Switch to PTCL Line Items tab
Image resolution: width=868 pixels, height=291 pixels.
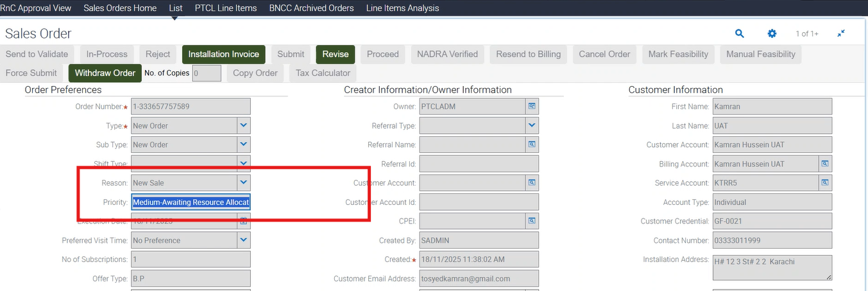tap(226, 8)
